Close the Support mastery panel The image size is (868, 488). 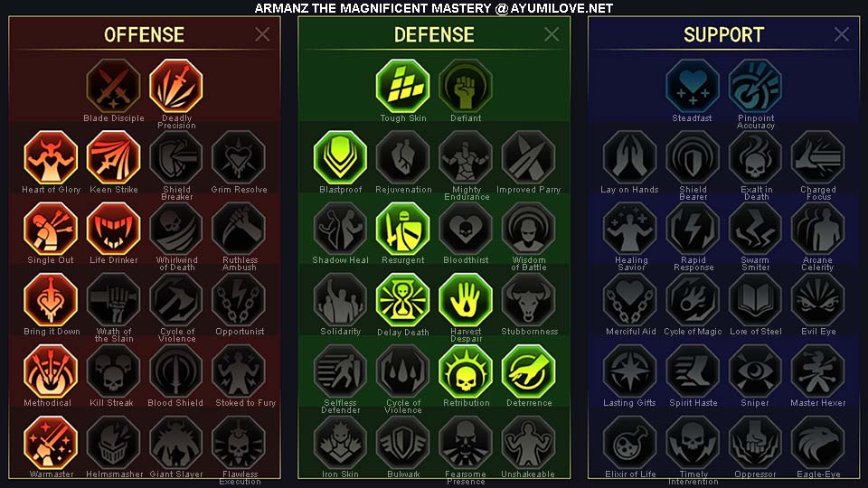click(x=842, y=34)
